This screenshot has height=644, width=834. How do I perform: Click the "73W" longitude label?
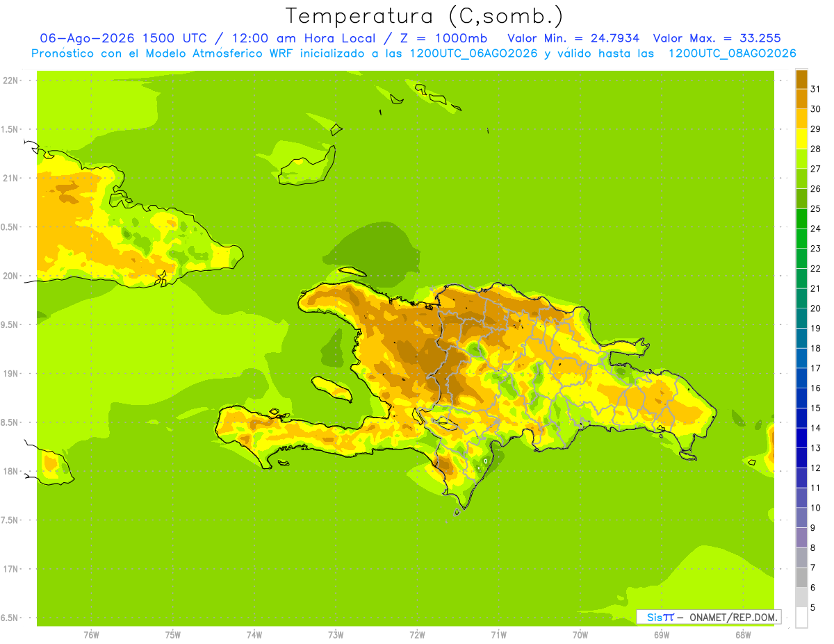click(x=336, y=635)
